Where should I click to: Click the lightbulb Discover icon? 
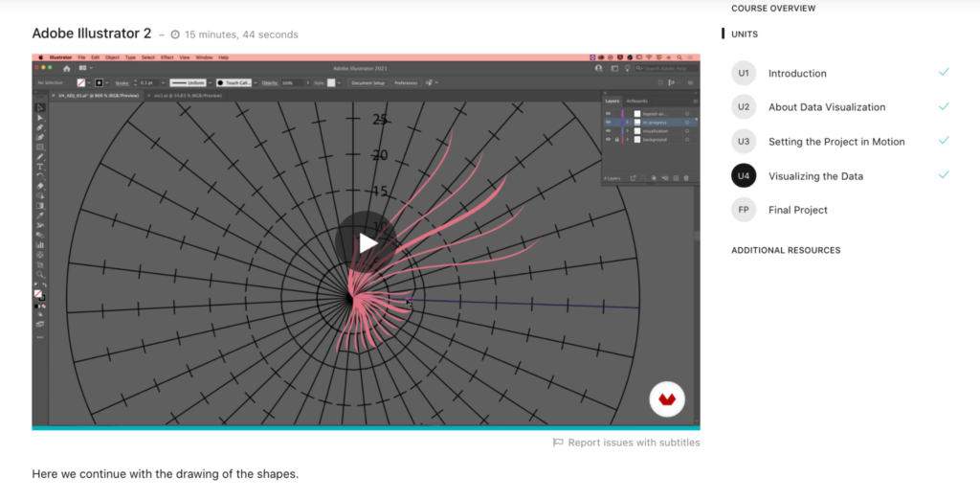click(x=628, y=68)
